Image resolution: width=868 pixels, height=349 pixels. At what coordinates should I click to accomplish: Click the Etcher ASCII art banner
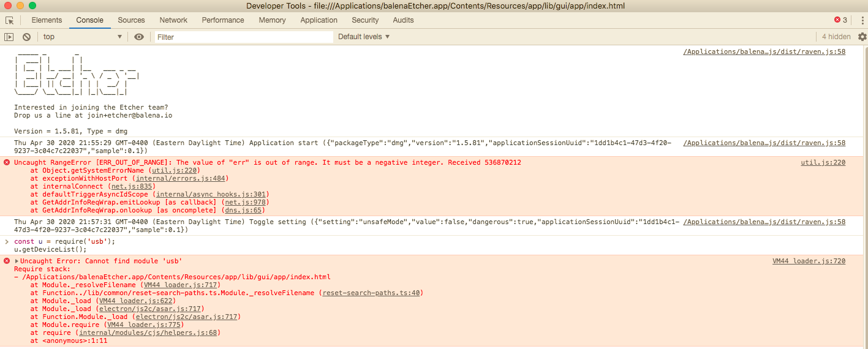coord(77,73)
